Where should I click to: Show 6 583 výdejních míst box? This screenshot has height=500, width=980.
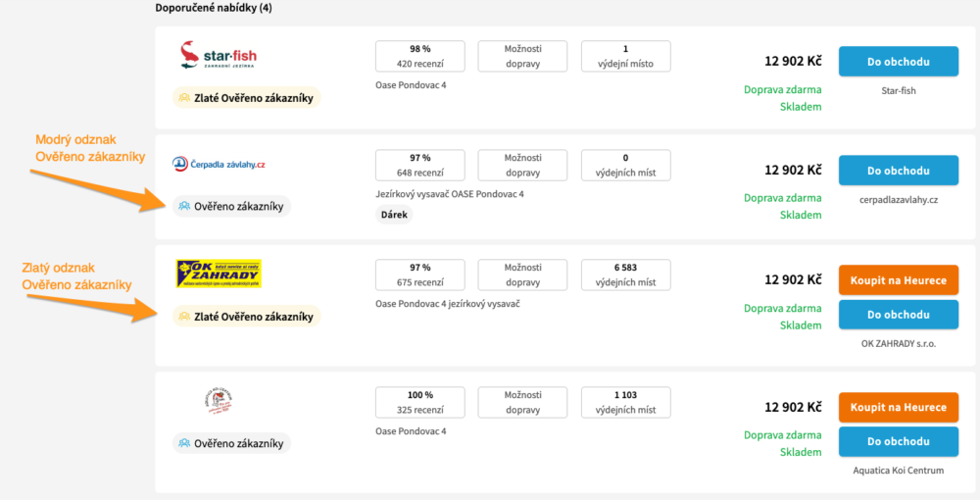pyautogui.click(x=625, y=275)
